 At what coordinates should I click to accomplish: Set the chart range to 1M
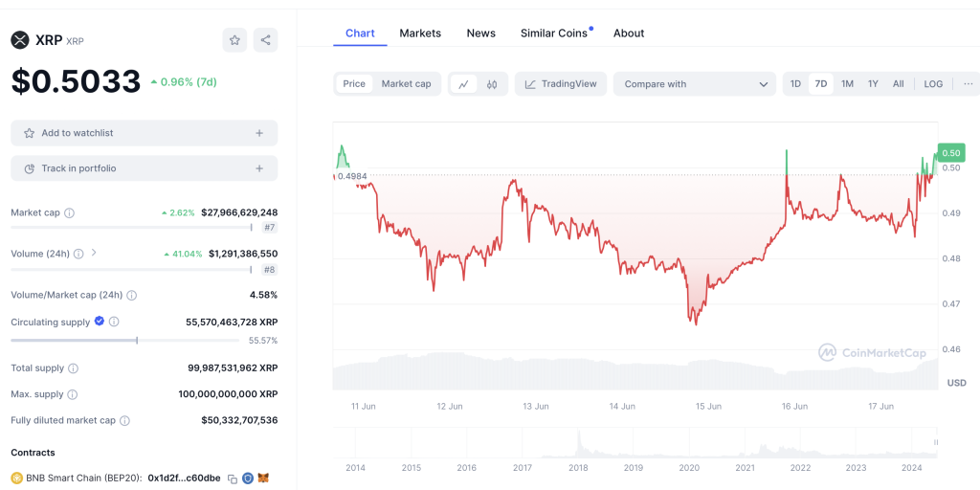click(x=847, y=84)
